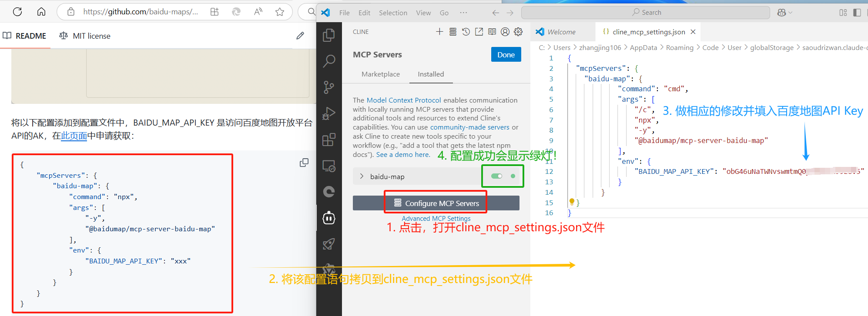Select the cline_mcp_settings.json editor tab
Screen dimensions: 868x316
(x=648, y=32)
